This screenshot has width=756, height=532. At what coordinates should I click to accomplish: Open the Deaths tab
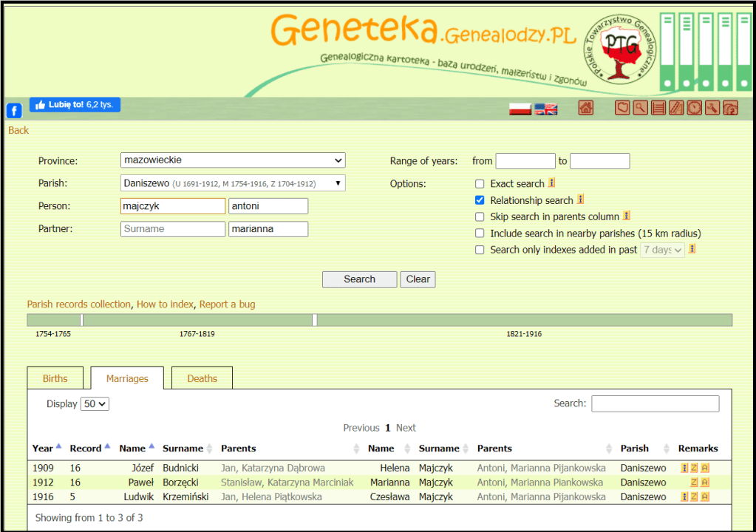click(x=202, y=378)
